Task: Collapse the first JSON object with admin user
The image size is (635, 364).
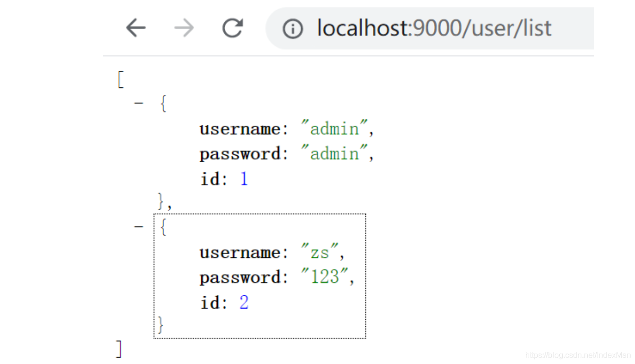Action: (x=139, y=104)
